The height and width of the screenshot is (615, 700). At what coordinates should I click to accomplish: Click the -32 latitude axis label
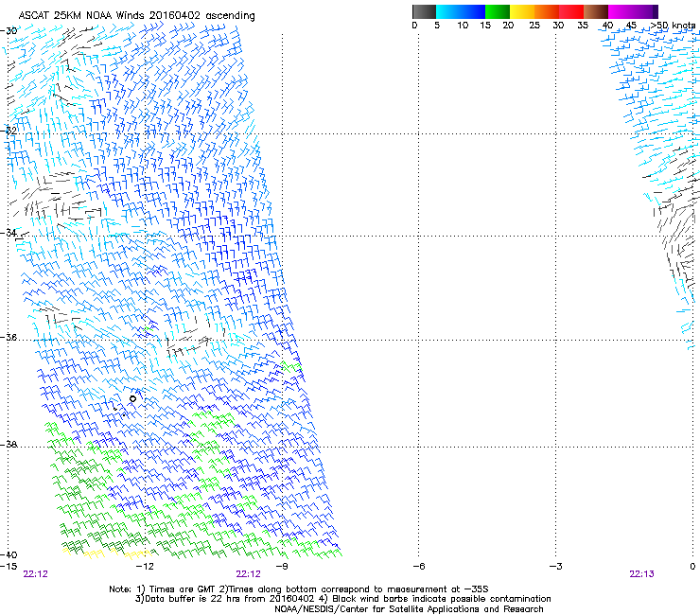[x=9, y=131]
